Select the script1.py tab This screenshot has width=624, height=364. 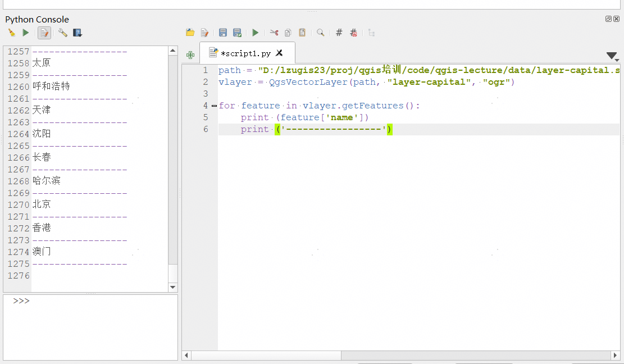click(247, 52)
